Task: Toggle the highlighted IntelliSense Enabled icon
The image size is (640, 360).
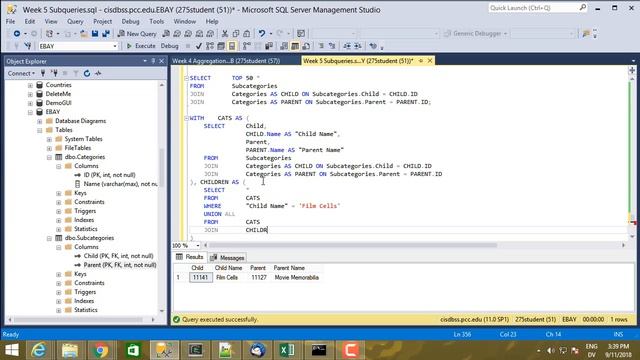Action: tap(232, 46)
